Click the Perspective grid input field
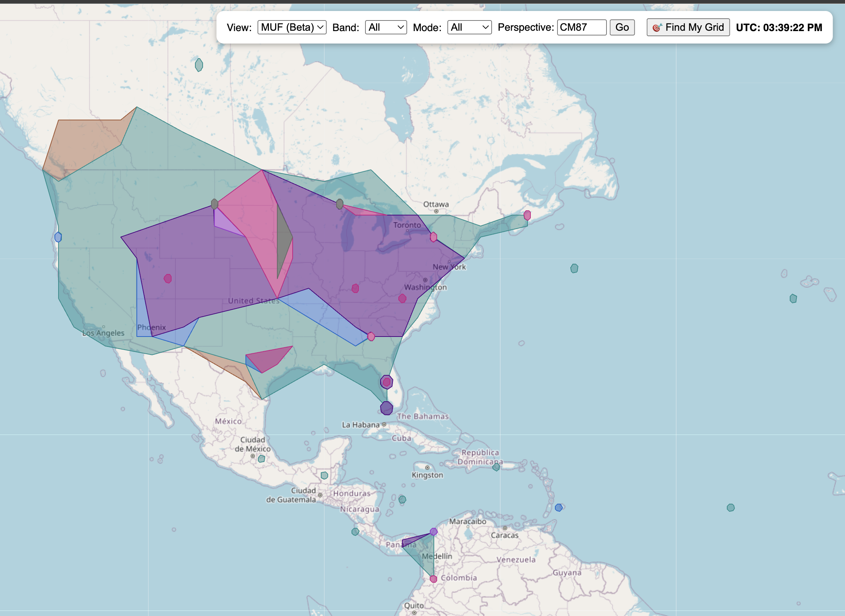 click(581, 27)
